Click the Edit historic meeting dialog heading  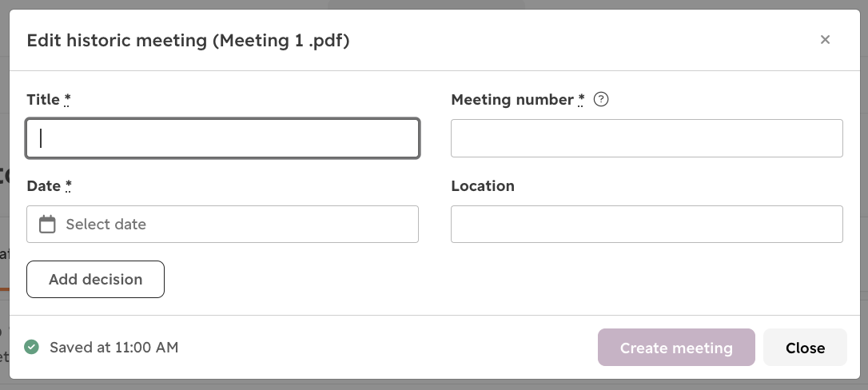(188, 41)
